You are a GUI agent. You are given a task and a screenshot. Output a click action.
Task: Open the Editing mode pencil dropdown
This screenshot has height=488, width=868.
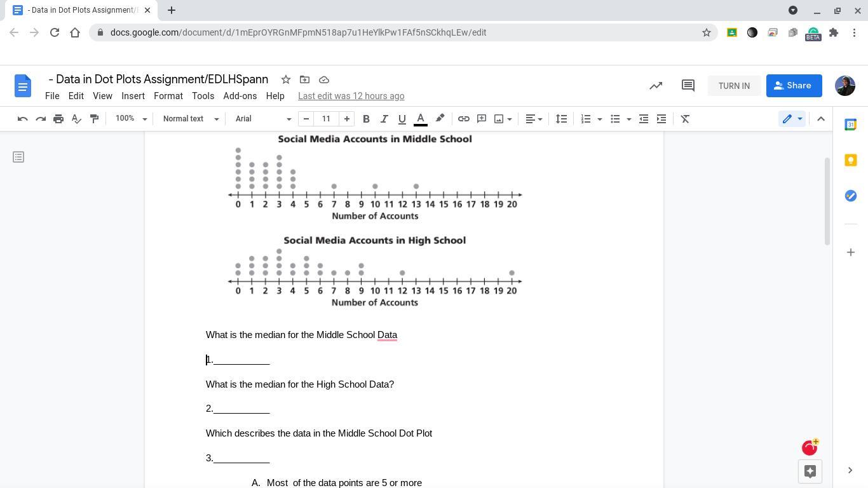[792, 119]
